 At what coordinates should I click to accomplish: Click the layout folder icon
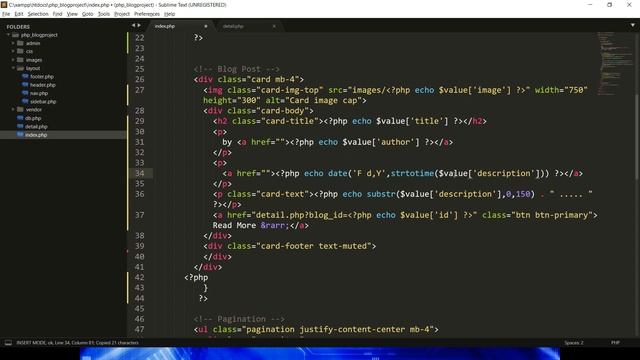20,68
